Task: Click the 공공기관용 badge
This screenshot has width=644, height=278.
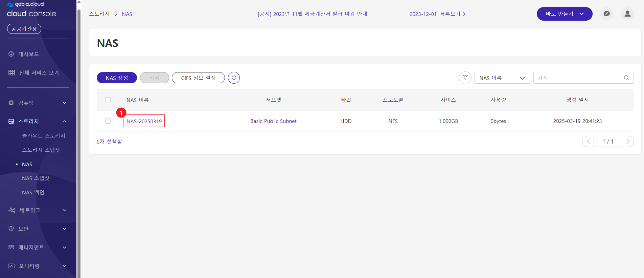Action: [24, 29]
